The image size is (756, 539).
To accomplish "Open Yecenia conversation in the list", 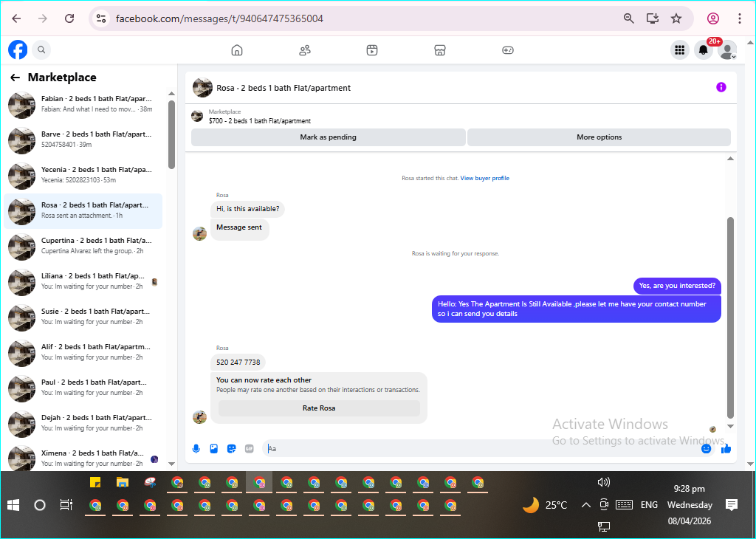I will point(83,176).
